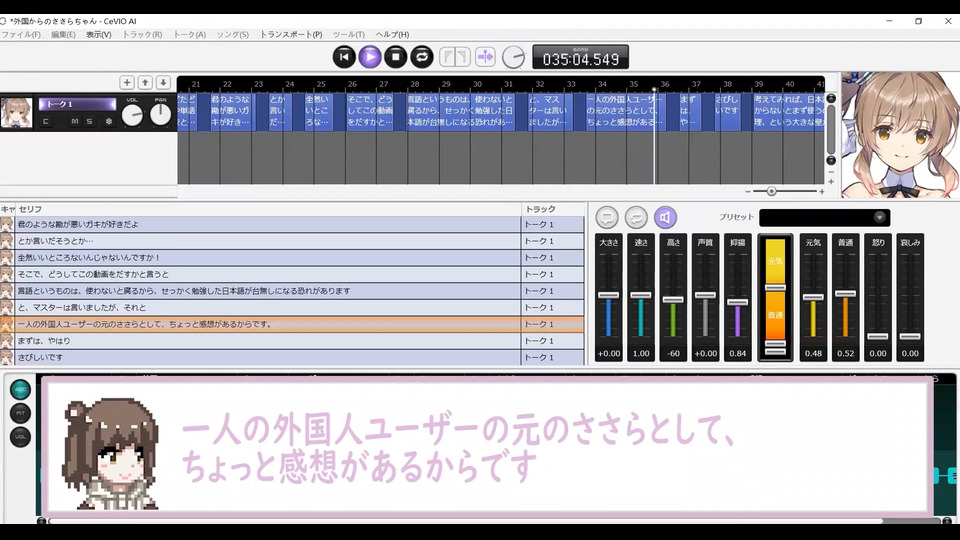Toggle the purple snap/quantize icon
The width and height of the screenshot is (960, 540).
coord(486,57)
